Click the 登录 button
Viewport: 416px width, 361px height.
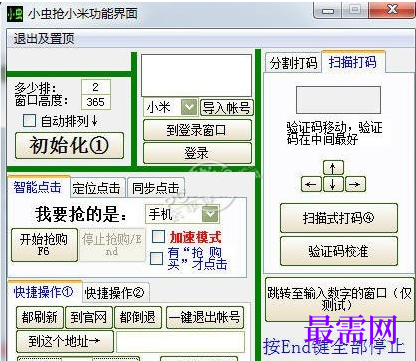[x=197, y=153]
